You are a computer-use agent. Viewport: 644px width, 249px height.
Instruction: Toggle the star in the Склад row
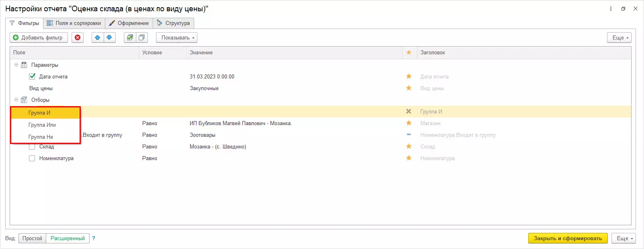point(409,146)
